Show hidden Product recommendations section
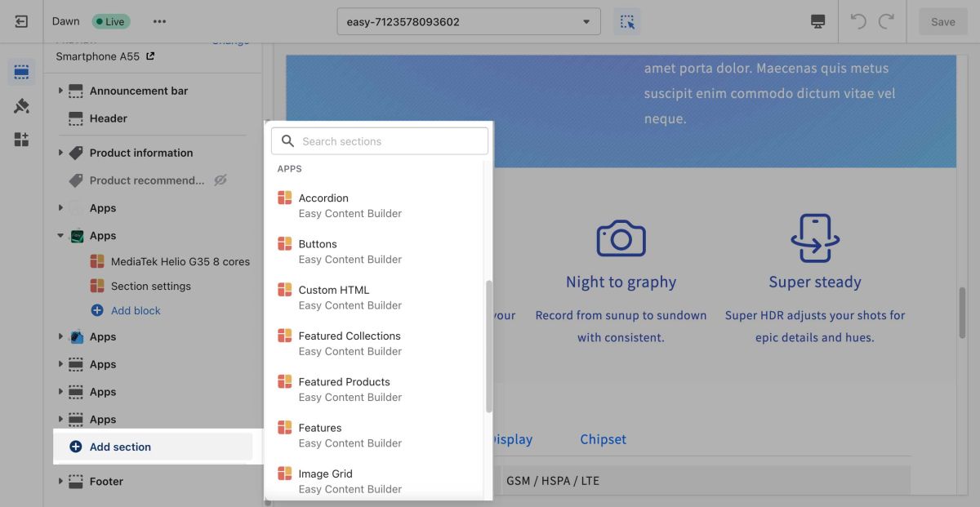The height and width of the screenshot is (507, 980). pyautogui.click(x=220, y=180)
